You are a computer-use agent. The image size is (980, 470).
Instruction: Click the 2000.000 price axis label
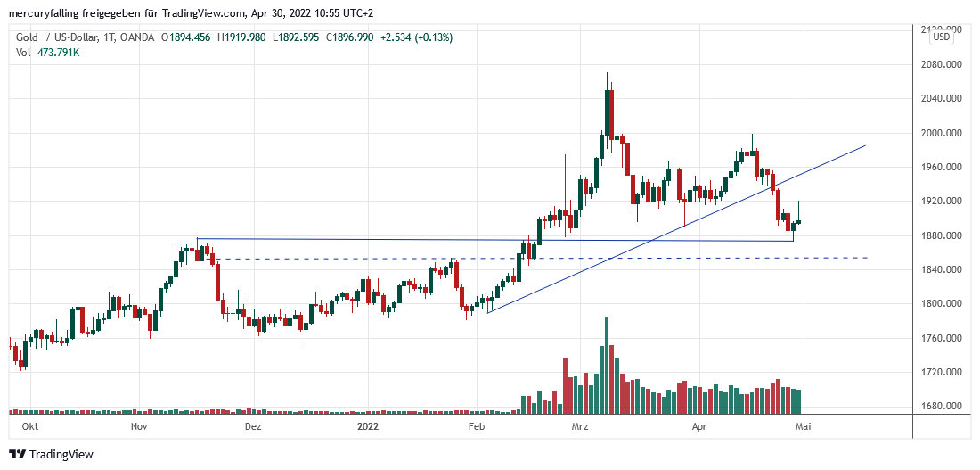pyautogui.click(x=943, y=133)
